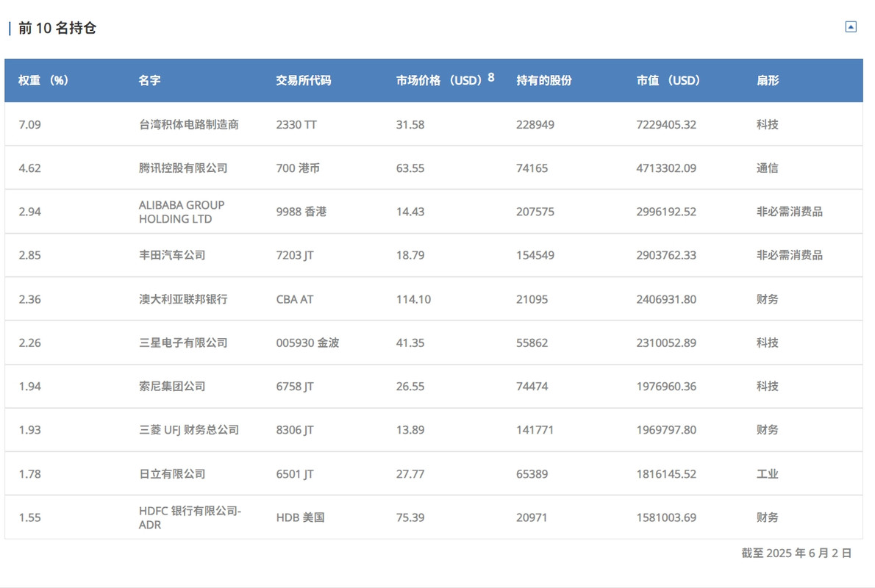Screen dimensions: 875x588
Task: Click the 持有的股份 column header
Action: pos(544,80)
